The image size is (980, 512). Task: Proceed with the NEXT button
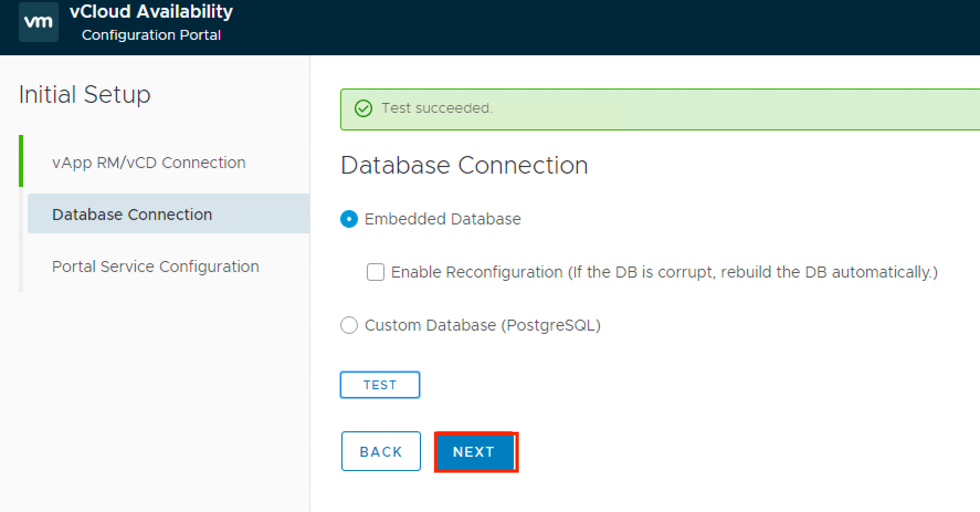click(x=475, y=452)
